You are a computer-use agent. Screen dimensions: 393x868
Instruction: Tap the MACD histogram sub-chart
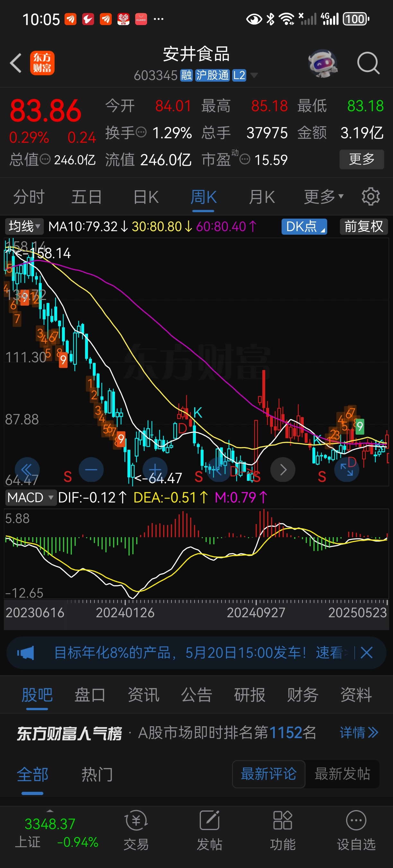pyautogui.click(x=196, y=554)
